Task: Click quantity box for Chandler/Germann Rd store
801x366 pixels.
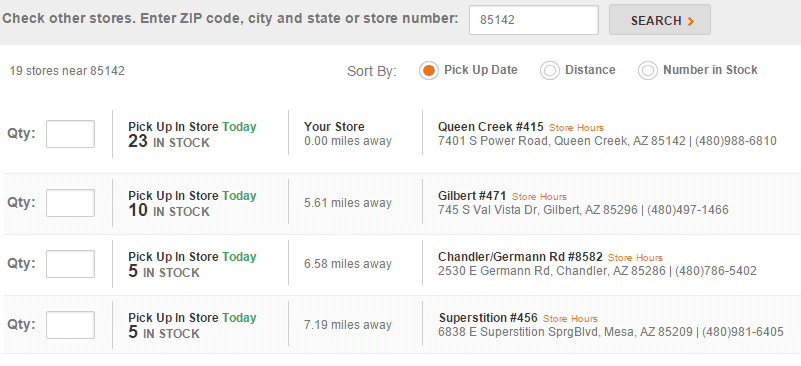Action: 70,264
